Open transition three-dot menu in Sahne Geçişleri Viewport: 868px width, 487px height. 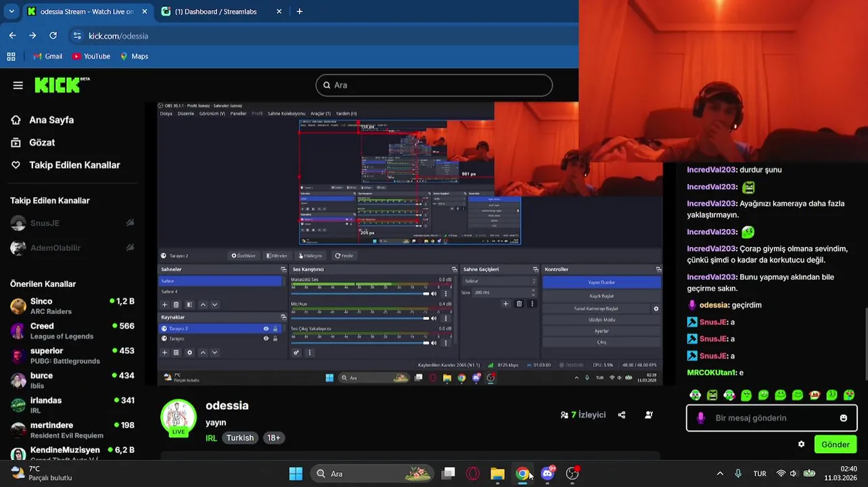tap(532, 304)
